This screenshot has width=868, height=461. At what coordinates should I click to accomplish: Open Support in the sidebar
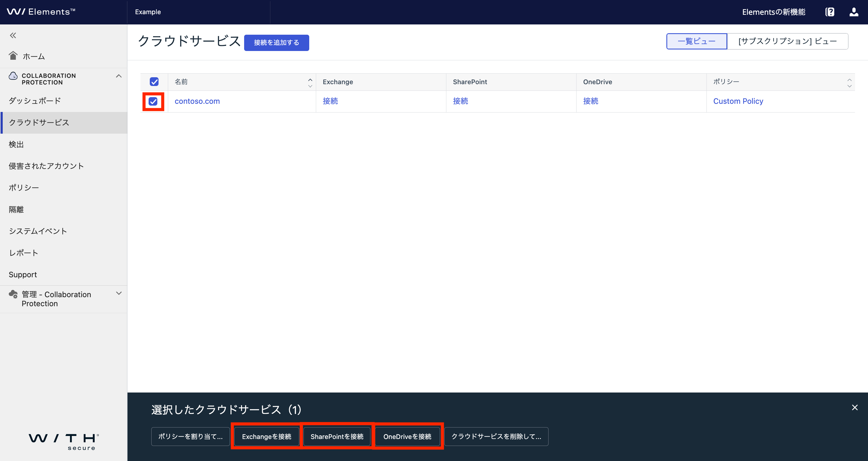(x=64, y=275)
